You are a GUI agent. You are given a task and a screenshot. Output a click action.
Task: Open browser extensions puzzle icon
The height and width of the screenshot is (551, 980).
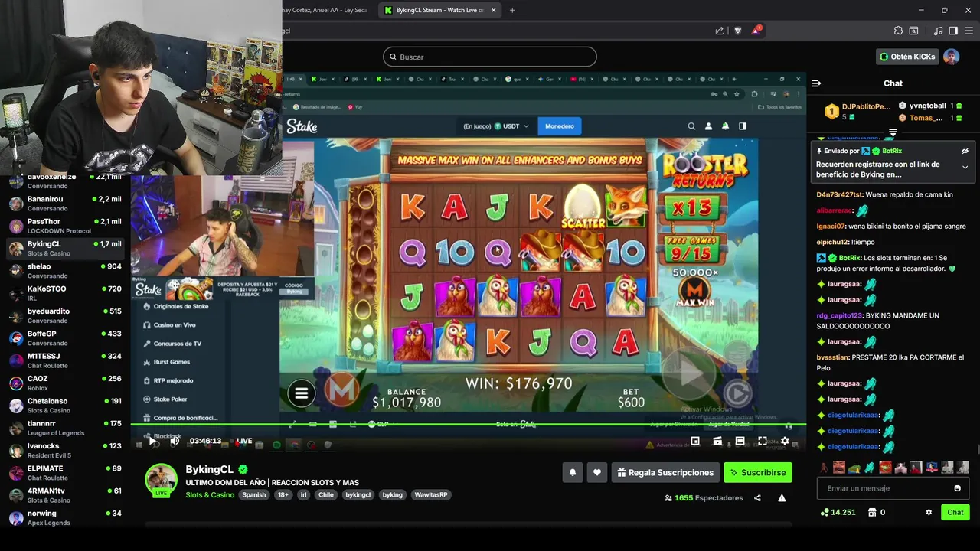[898, 31]
